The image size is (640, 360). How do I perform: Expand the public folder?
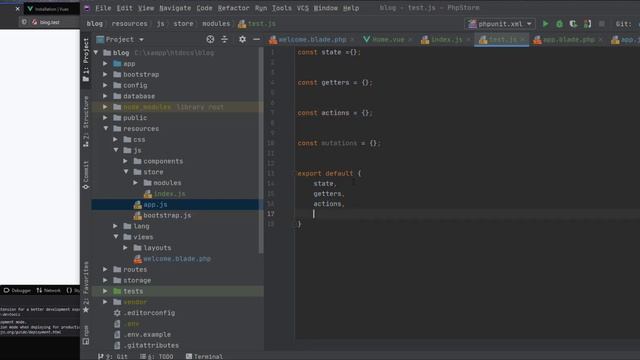point(105,118)
